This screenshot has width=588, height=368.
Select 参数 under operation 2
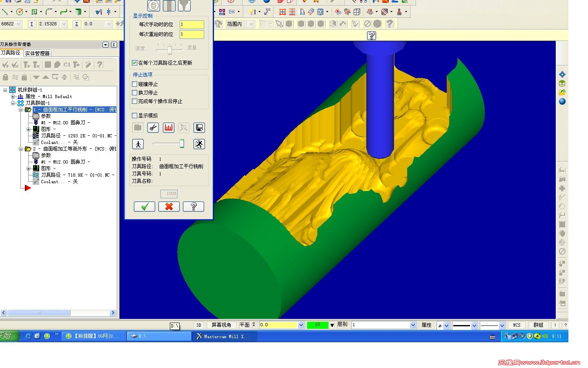[46, 155]
